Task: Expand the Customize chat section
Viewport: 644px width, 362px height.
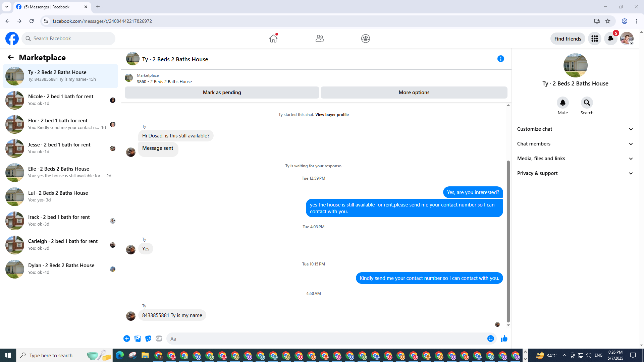Action: pos(575,129)
